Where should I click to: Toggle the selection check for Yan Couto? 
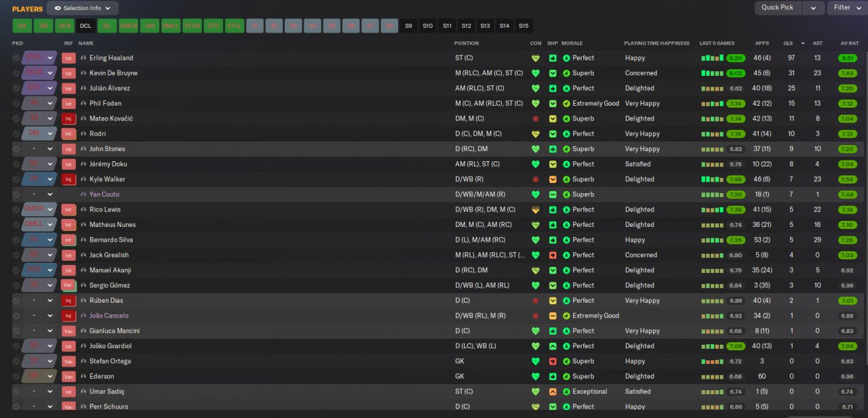pos(16,194)
